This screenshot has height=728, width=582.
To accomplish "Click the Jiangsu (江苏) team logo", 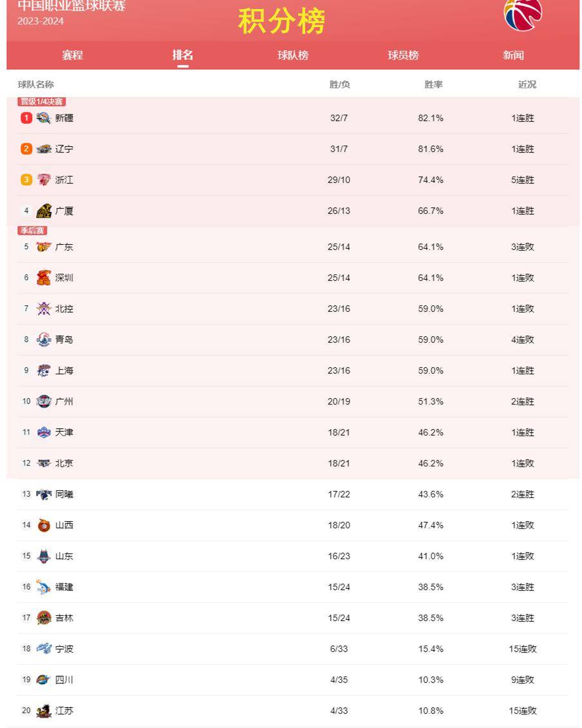I will pos(44,711).
